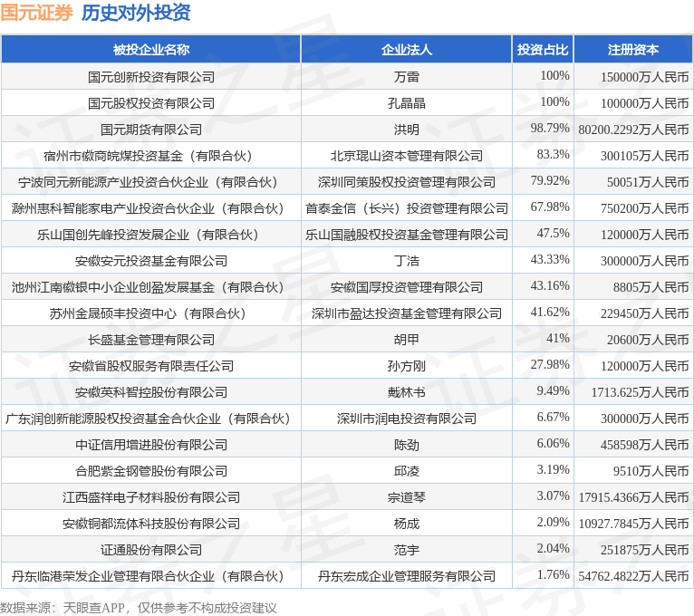Click company name 国元创新投资有限公司
This screenshot has height=616, width=694.
click(151, 77)
